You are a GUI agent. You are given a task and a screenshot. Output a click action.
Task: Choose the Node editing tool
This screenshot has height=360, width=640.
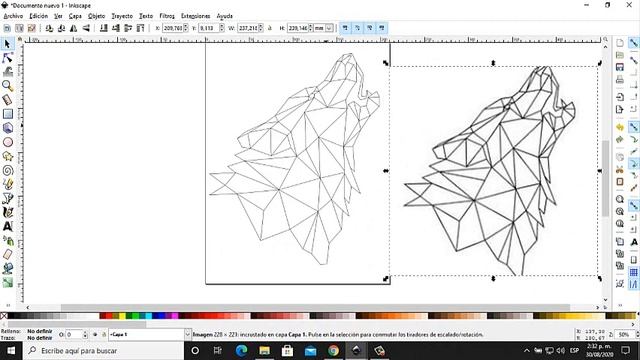coord(7,58)
